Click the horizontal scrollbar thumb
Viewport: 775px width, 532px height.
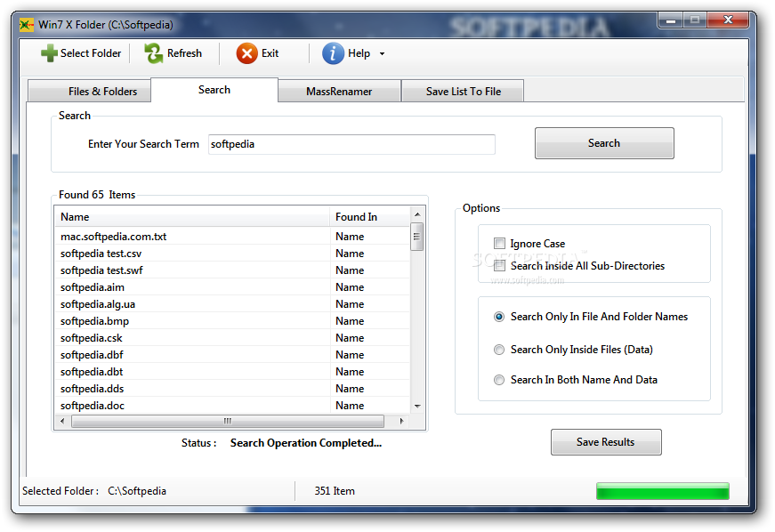[228, 422]
